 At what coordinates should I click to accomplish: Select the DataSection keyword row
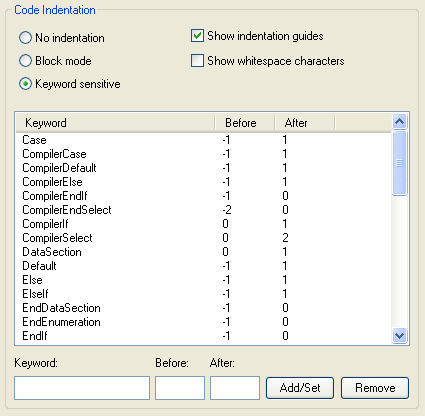203,252
